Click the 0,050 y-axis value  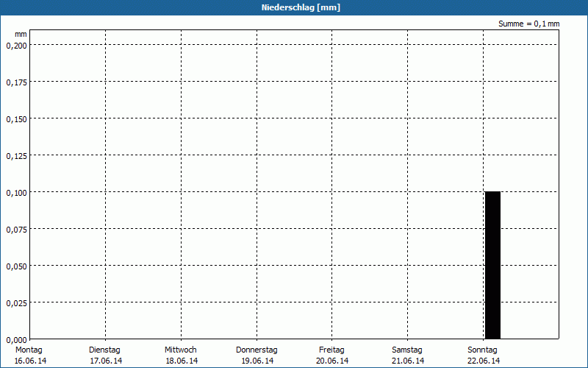[x=16, y=266]
